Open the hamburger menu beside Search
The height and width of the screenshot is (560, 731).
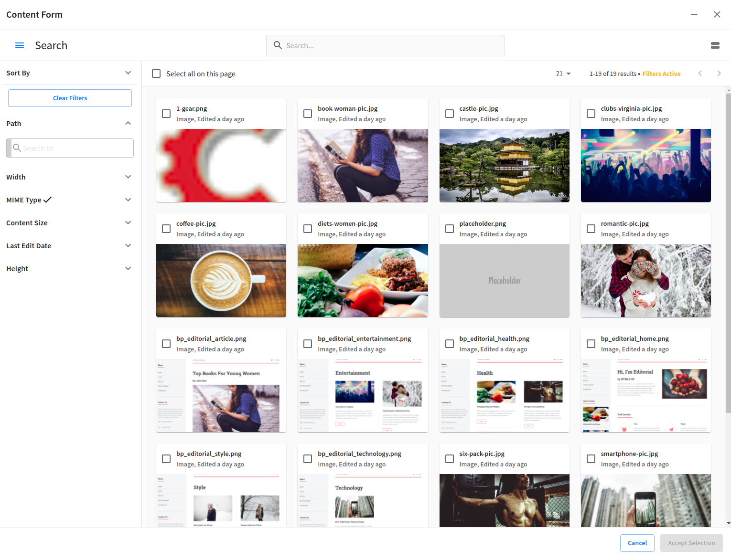pos(20,45)
